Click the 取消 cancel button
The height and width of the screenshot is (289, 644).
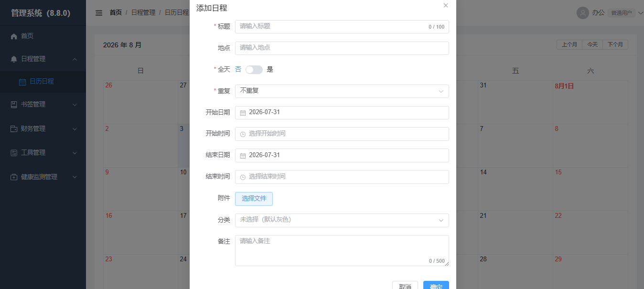(x=405, y=286)
